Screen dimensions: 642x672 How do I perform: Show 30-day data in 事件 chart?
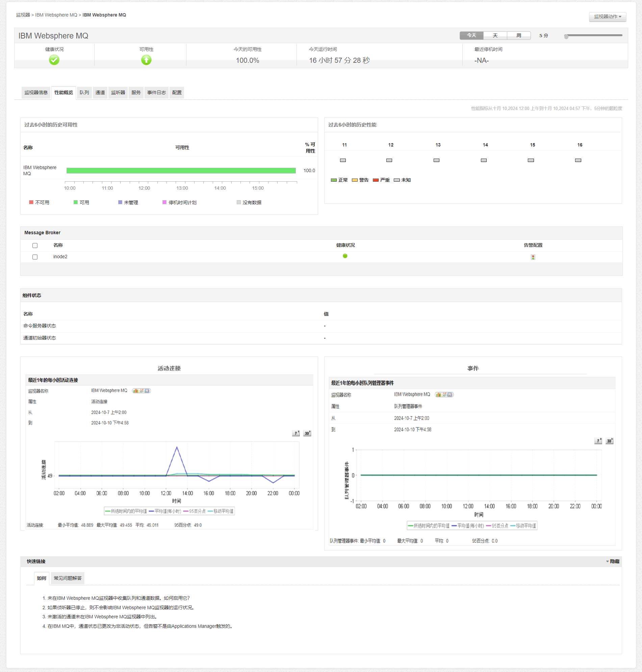(609, 441)
